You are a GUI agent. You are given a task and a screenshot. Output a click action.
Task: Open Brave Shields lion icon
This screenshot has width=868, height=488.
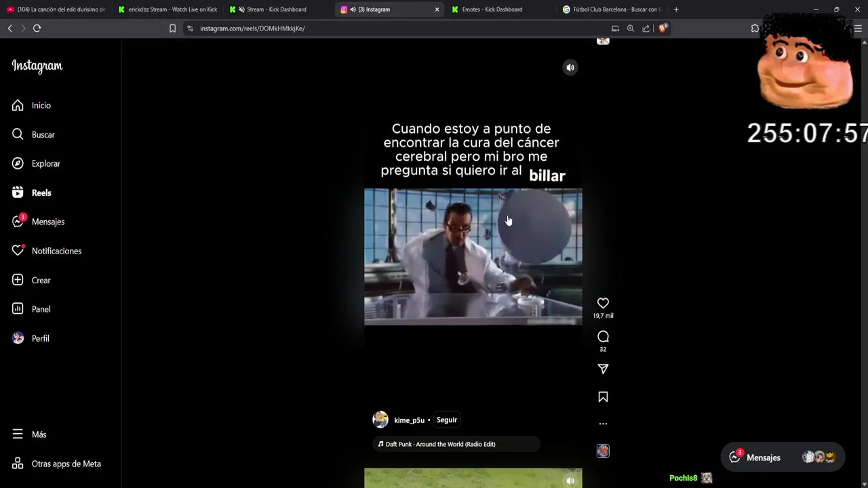pyautogui.click(x=663, y=28)
